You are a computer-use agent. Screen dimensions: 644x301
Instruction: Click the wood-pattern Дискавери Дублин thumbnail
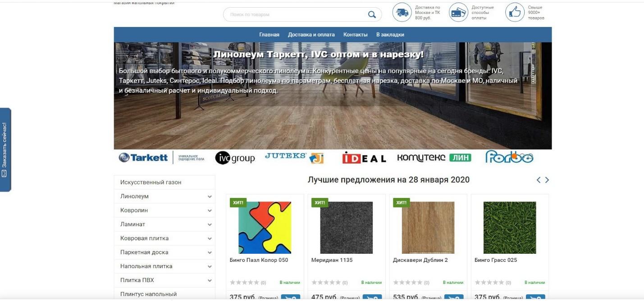[428, 228]
